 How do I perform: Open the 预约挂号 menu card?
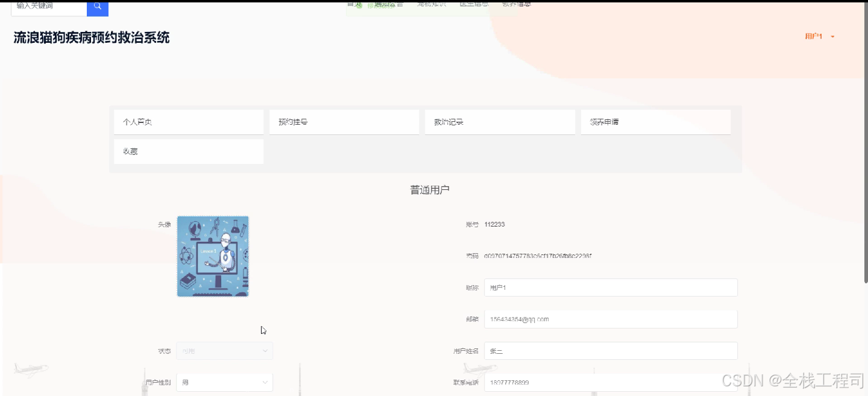(344, 122)
